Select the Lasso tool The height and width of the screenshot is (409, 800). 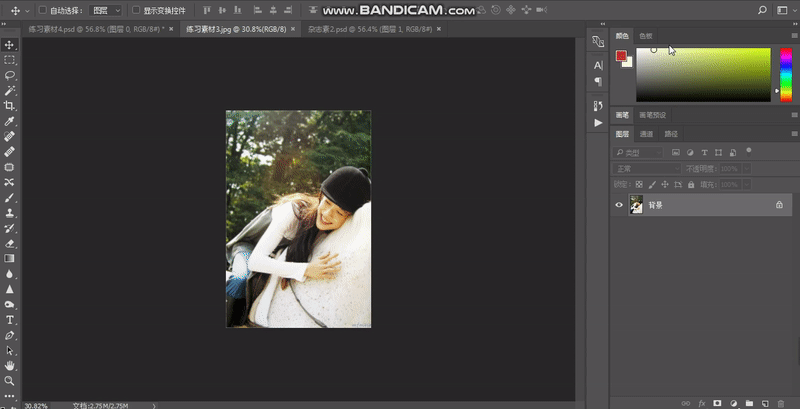10,75
